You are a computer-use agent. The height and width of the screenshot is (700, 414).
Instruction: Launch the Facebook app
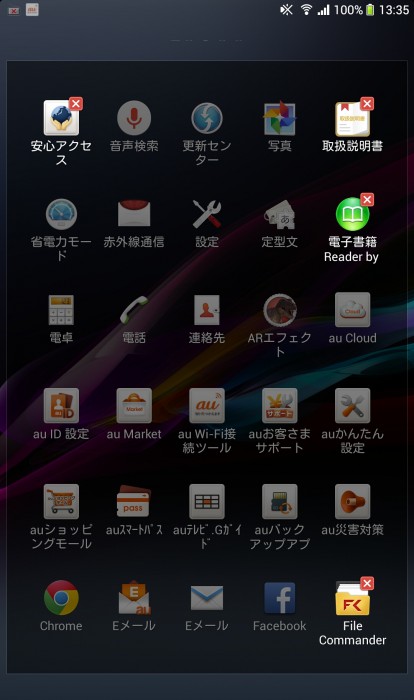coord(280,598)
